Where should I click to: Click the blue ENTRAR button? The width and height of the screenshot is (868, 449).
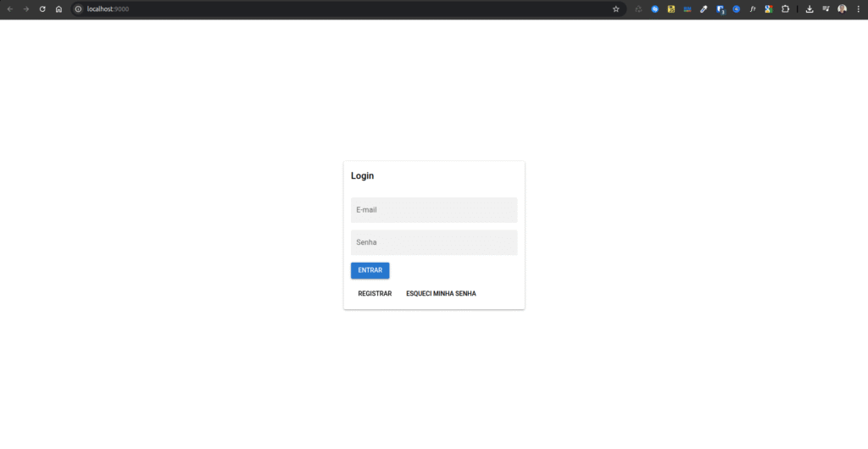tap(370, 270)
